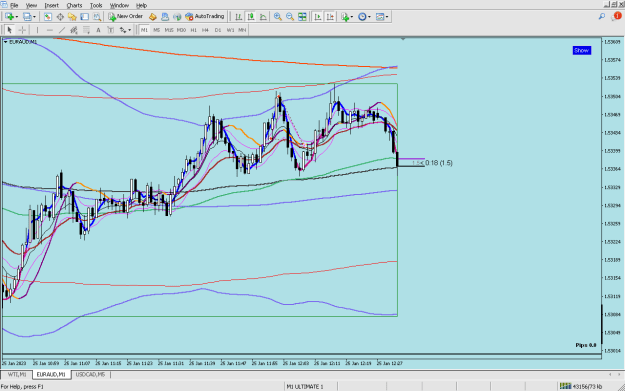The image size is (625, 391).
Task: Open the red notification alert icon
Action: (x=617, y=16)
